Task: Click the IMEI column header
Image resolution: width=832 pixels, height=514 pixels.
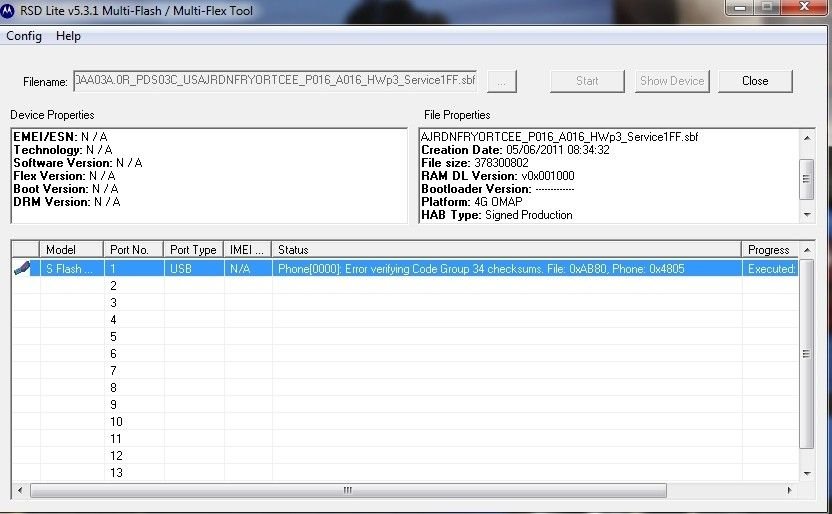Action: [247, 249]
